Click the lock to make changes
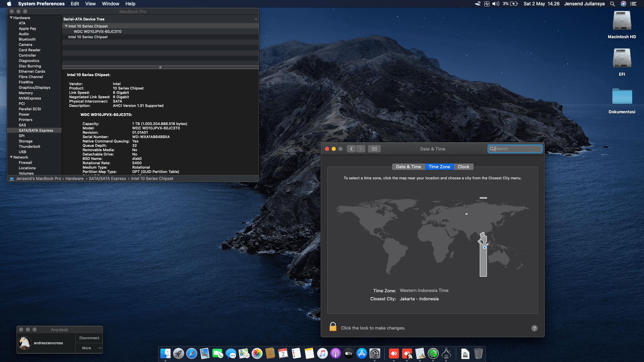644x362 pixels. (x=333, y=327)
